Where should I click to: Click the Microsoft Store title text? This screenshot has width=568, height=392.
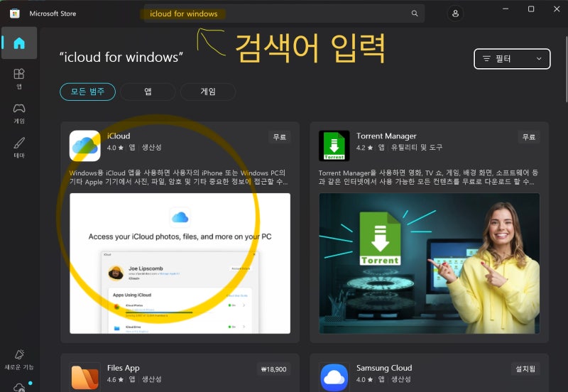(53, 13)
